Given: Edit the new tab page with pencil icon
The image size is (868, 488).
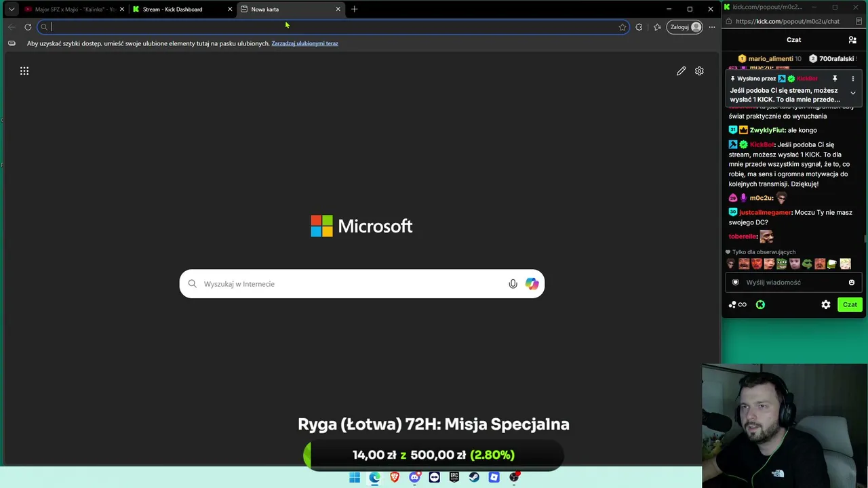Looking at the screenshot, I should pos(681,71).
